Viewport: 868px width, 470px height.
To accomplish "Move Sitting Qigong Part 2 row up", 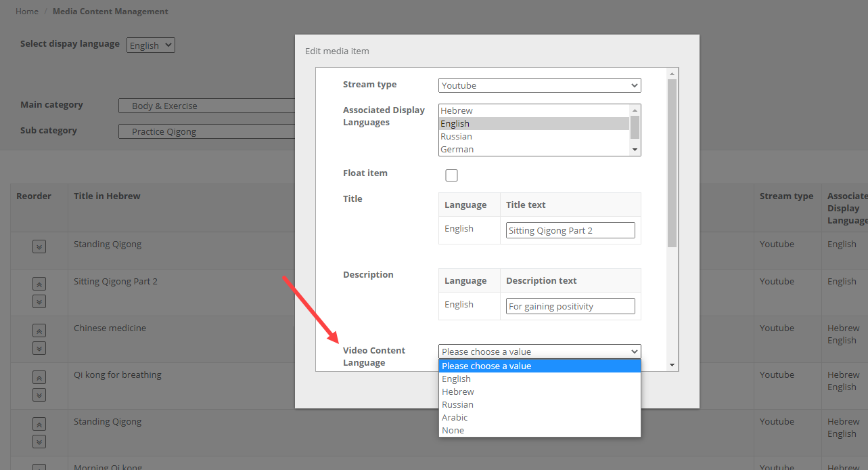I will pyautogui.click(x=39, y=284).
